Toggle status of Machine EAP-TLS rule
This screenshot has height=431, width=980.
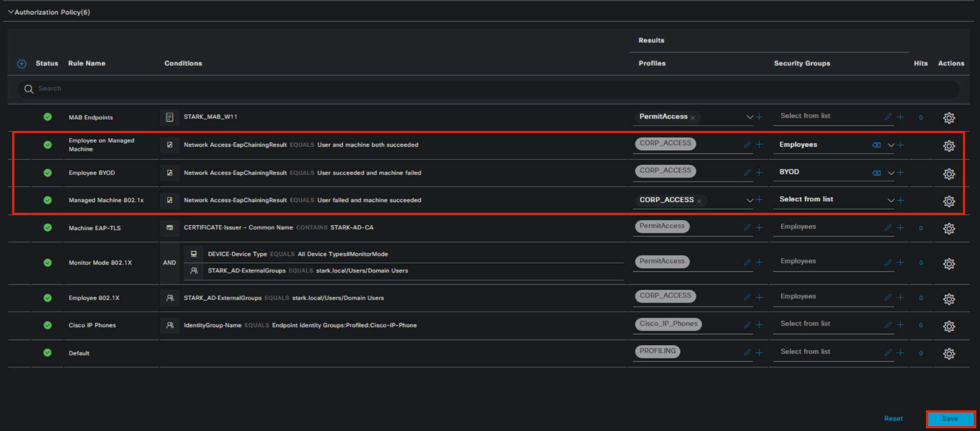click(47, 228)
